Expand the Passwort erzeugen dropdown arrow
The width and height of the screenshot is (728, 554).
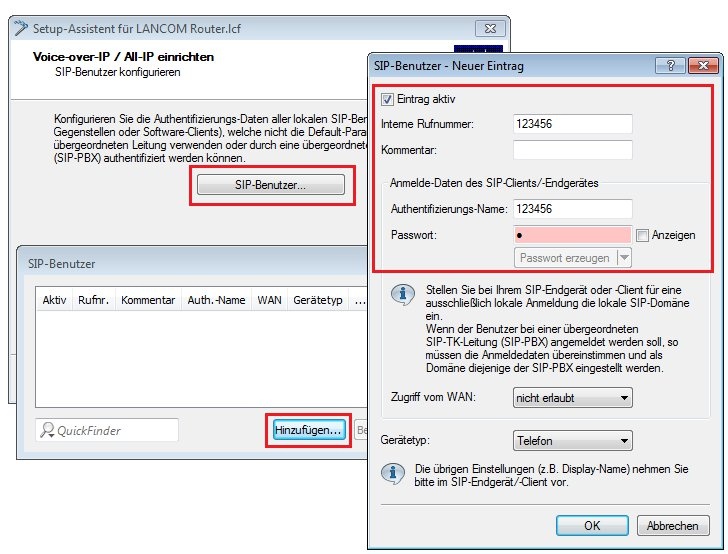[x=625, y=257]
